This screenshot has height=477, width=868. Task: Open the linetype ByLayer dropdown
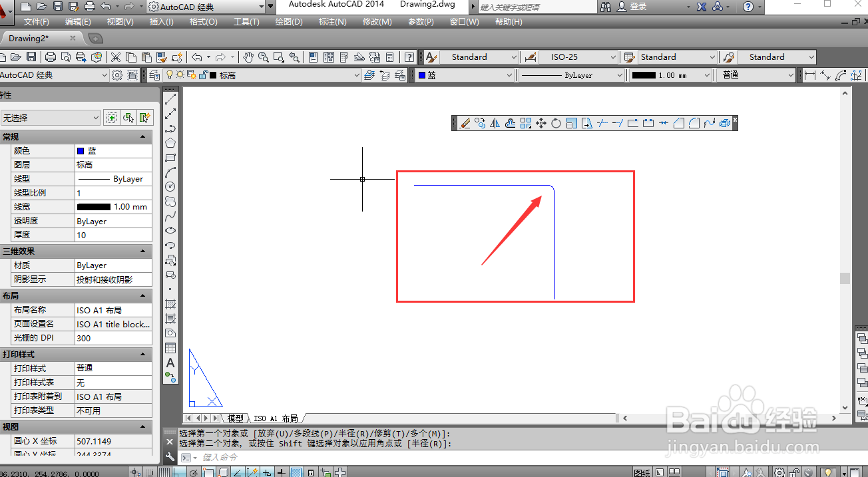pyautogui.click(x=572, y=75)
